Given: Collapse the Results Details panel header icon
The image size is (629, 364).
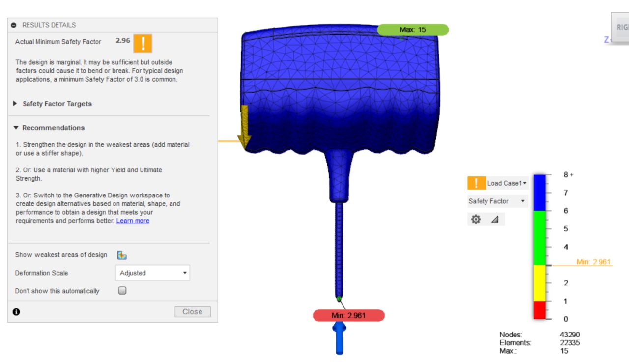Looking at the screenshot, I should click(x=15, y=25).
